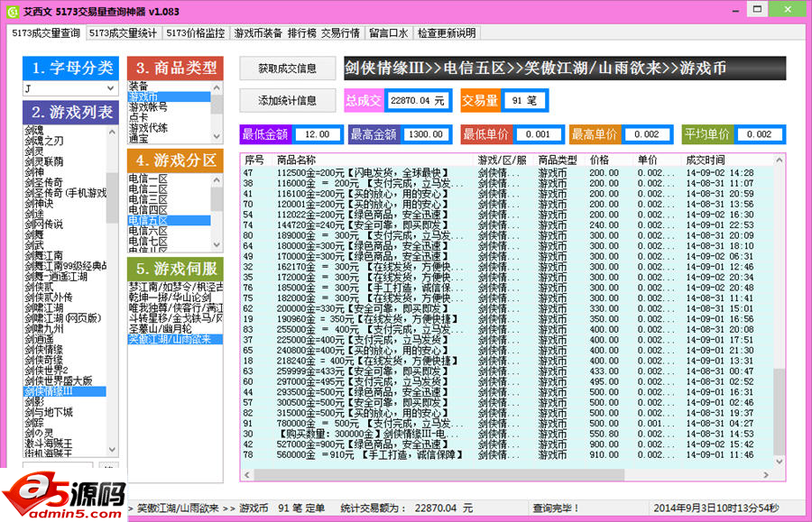Click the app icon in the title bar
This screenshot has height=522, width=812.
tap(12, 11)
